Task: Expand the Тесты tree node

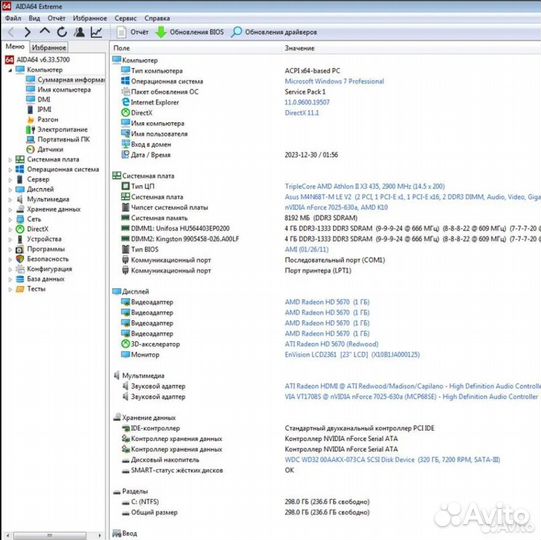Action: pos(10,289)
